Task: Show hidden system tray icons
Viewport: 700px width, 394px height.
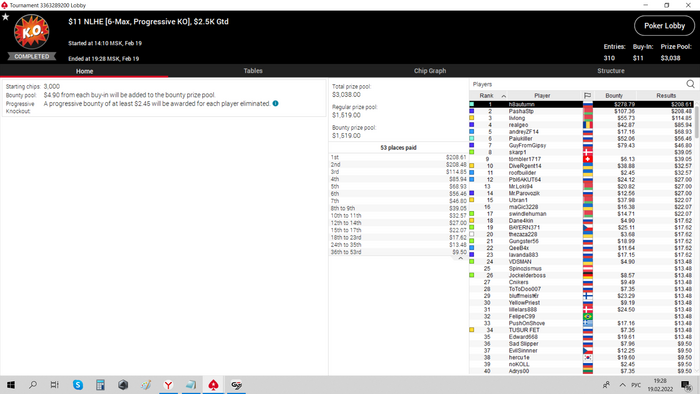Action: click(622, 385)
